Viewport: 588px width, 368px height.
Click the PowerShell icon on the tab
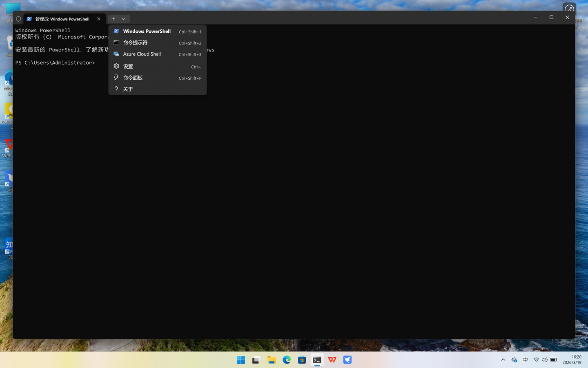(29, 19)
